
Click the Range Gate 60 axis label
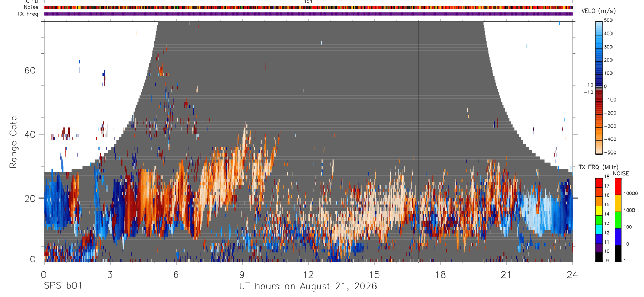(29, 70)
